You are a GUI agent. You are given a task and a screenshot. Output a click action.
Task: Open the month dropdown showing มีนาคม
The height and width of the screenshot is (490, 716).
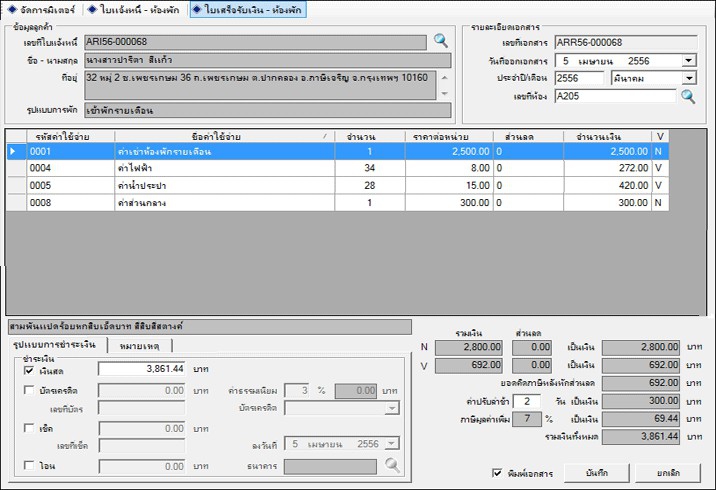[689, 78]
